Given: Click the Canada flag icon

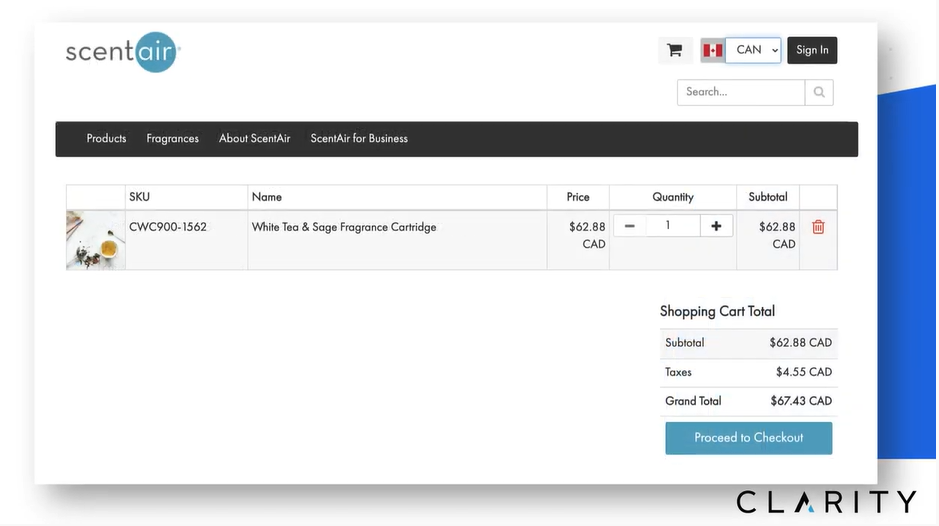Looking at the screenshot, I should (x=713, y=50).
